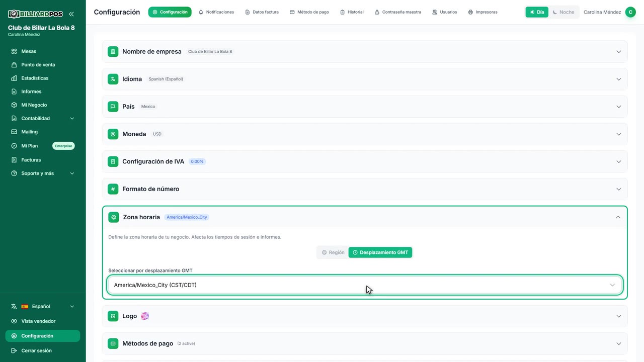This screenshot has width=644, height=362.
Task: Open the Datos factura tab
Action: pos(262,12)
